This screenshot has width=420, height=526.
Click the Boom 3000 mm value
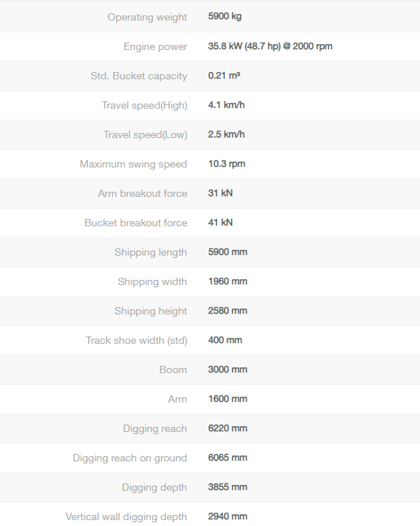pyautogui.click(x=228, y=370)
